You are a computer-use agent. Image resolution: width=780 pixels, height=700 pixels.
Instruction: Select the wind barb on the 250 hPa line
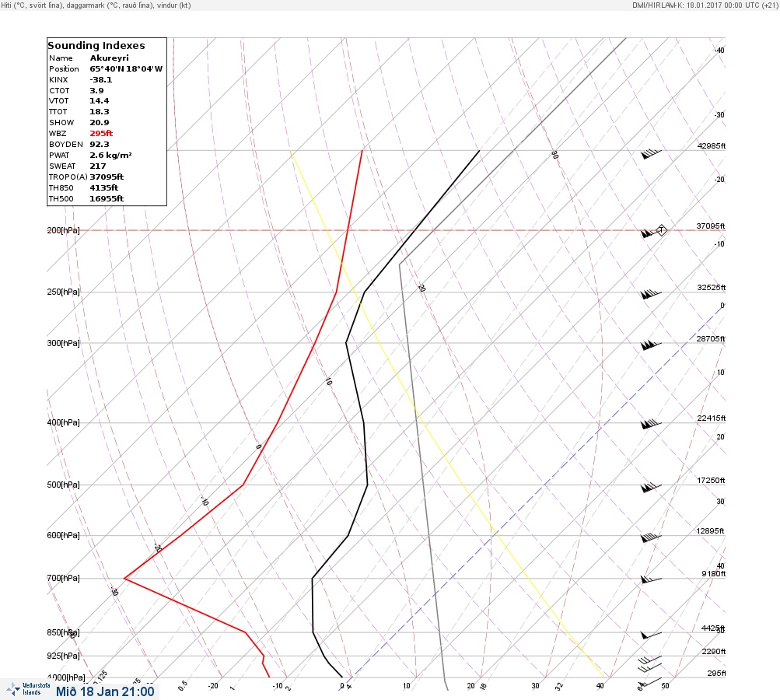click(x=651, y=294)
